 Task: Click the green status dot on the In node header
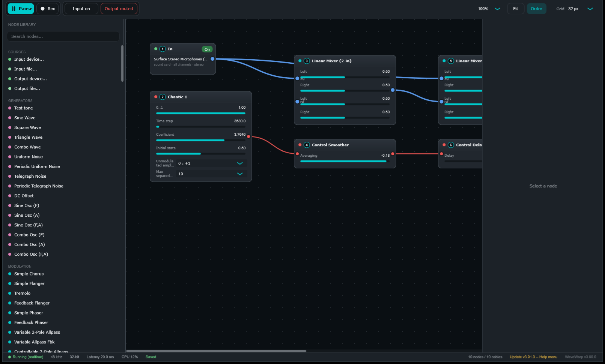point(156,49)
